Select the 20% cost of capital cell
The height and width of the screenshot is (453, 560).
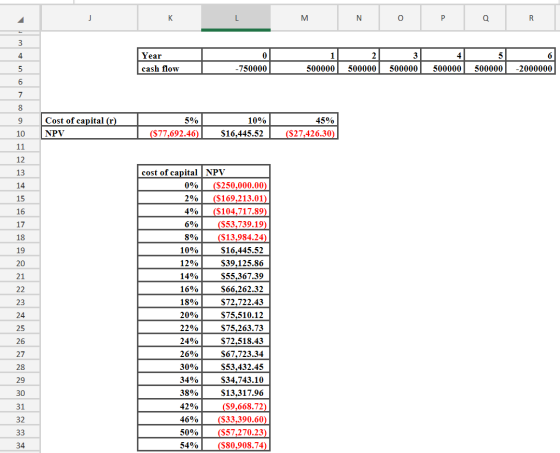[170, 315]
